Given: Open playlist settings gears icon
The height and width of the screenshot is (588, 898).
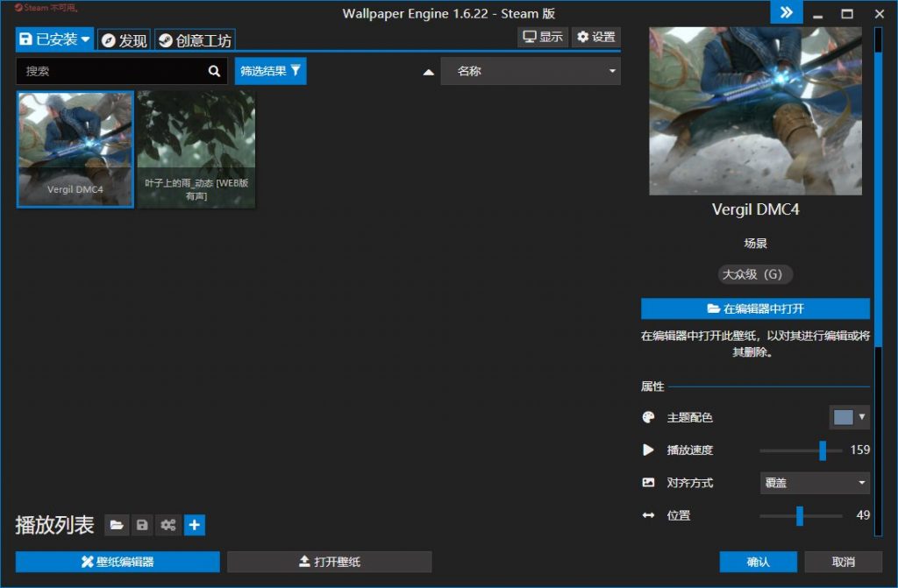Looking at the screenshot, I should tap(167, 525).
